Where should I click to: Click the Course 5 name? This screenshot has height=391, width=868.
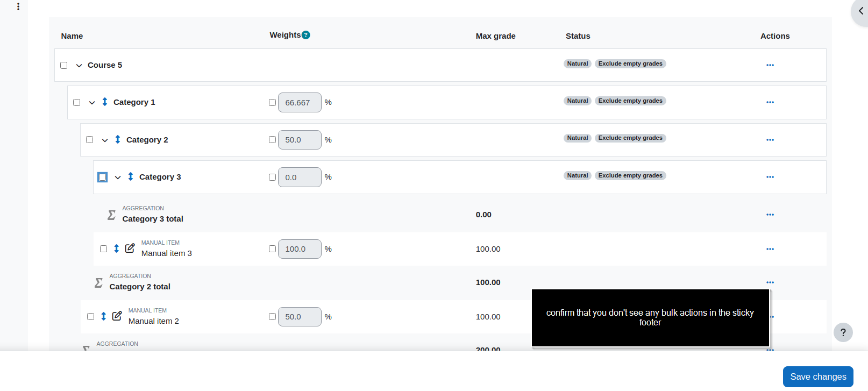[105, 65]
